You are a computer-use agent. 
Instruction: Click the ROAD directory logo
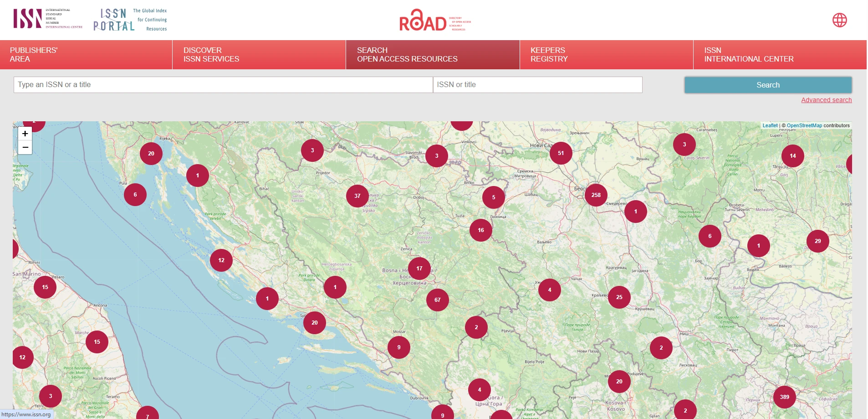434,21
